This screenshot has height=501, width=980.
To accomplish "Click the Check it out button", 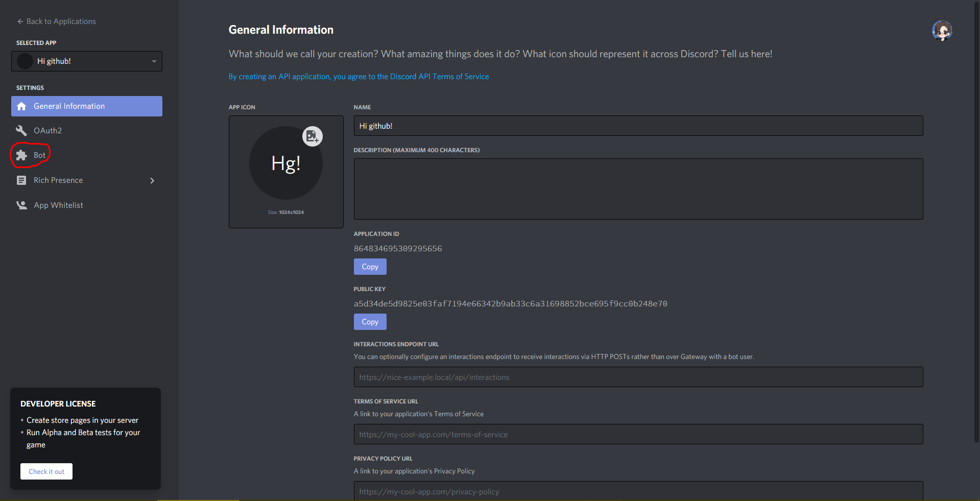I will [46, 471].
